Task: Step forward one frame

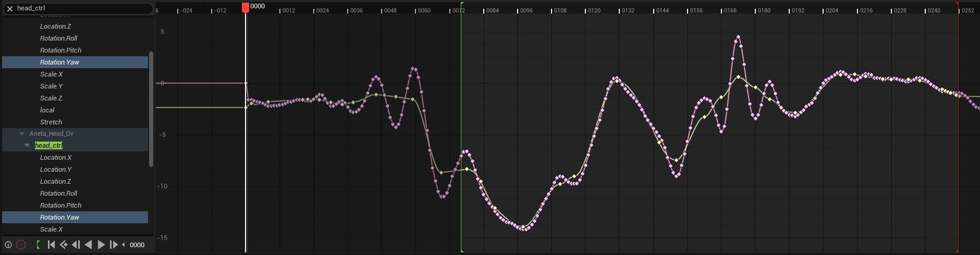Action: click(x=113, y=245)
